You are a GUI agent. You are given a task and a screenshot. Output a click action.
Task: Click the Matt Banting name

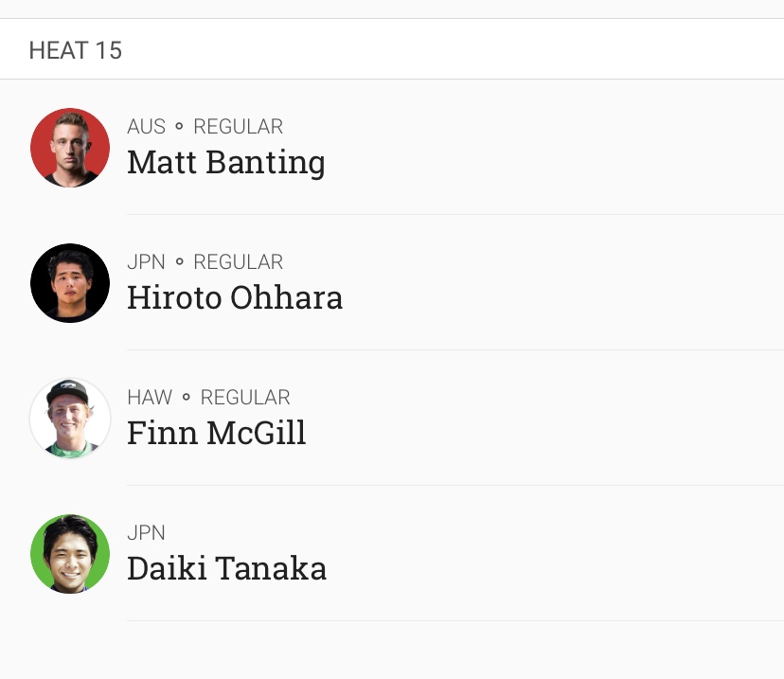click(x=226, y=164)
